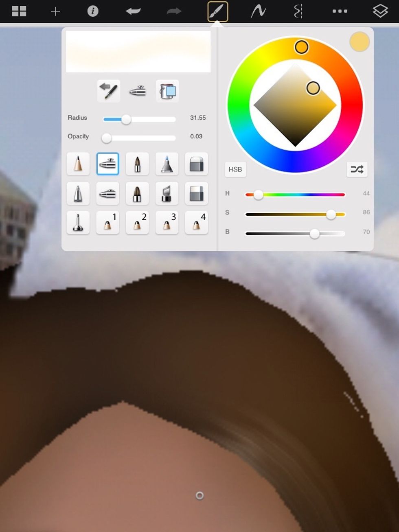Open the info button in top bar
The height and width of the screenshot is (532, 399).
[x=93, y=11]
